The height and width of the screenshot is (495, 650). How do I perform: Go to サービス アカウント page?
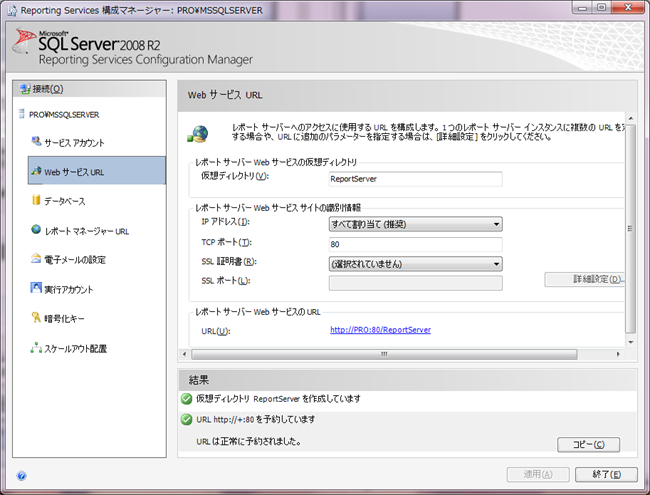coord(74,143)
